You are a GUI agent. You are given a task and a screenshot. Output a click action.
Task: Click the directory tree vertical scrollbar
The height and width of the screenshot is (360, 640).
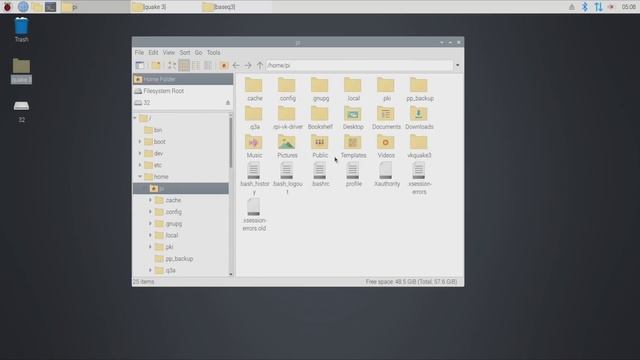(231, 141)
